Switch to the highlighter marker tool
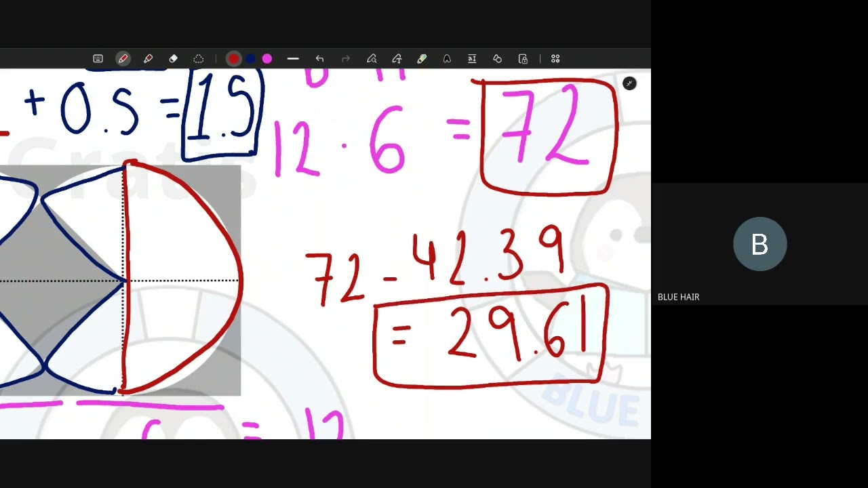Viewport: 868px width, 488px height. [148, 59]
